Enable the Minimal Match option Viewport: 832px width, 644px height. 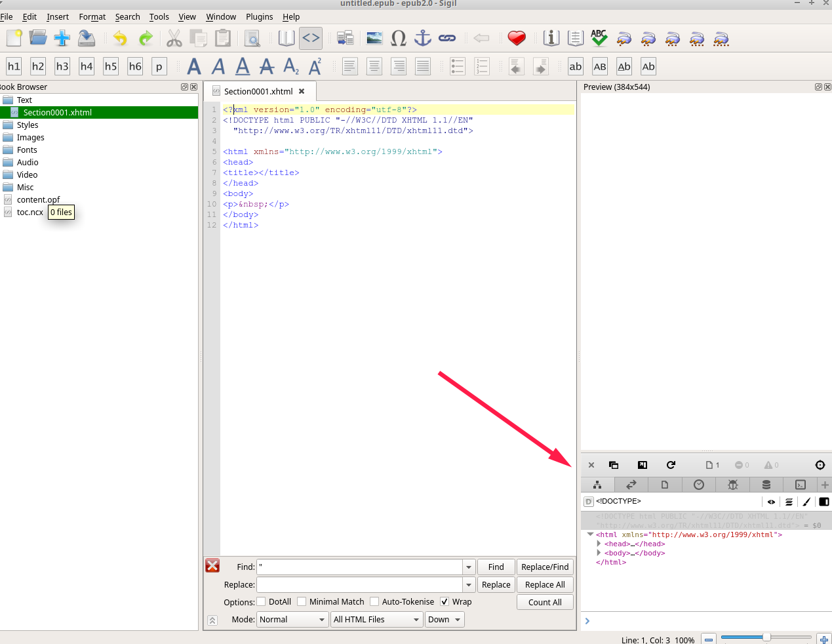click(x=302, y=602)
